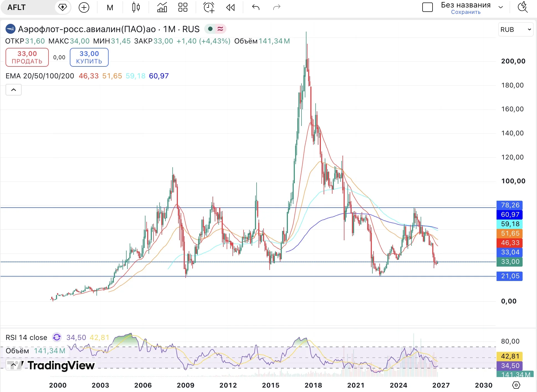This screenshot has height=392, width=537.
Task: Click the 'Без названия' layout name
Action: tap(466, 5)
